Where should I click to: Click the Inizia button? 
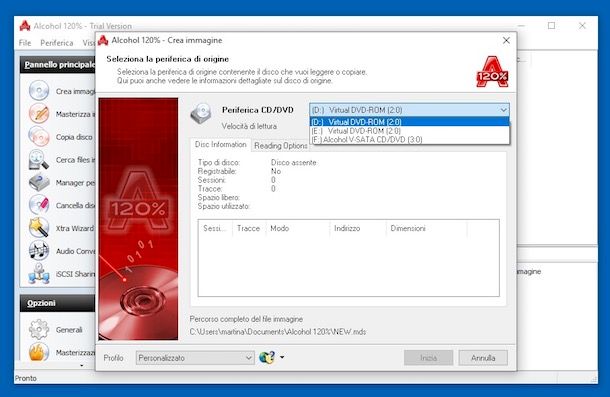pos(428,358)
